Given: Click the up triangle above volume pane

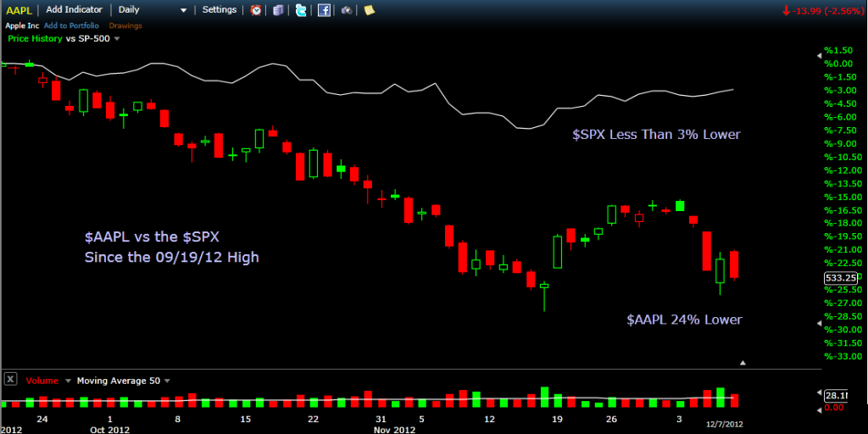Looking at the screenshot, I should (x=743, y=363).
